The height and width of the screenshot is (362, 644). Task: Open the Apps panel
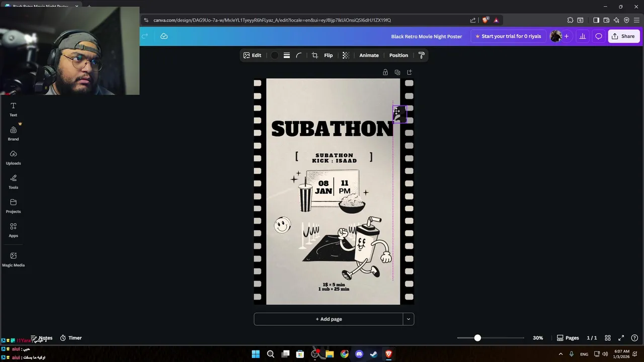pyautogui.click(x=13, y=230)
